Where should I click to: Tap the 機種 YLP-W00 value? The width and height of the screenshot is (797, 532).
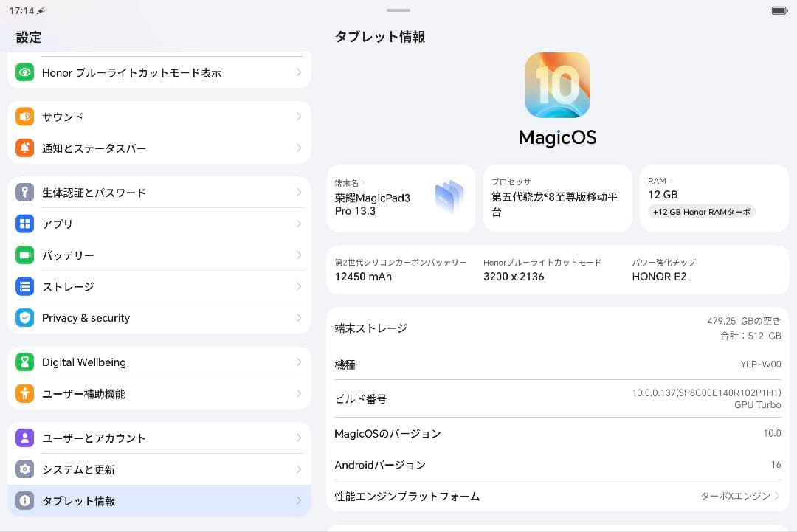tap(760, 365)
